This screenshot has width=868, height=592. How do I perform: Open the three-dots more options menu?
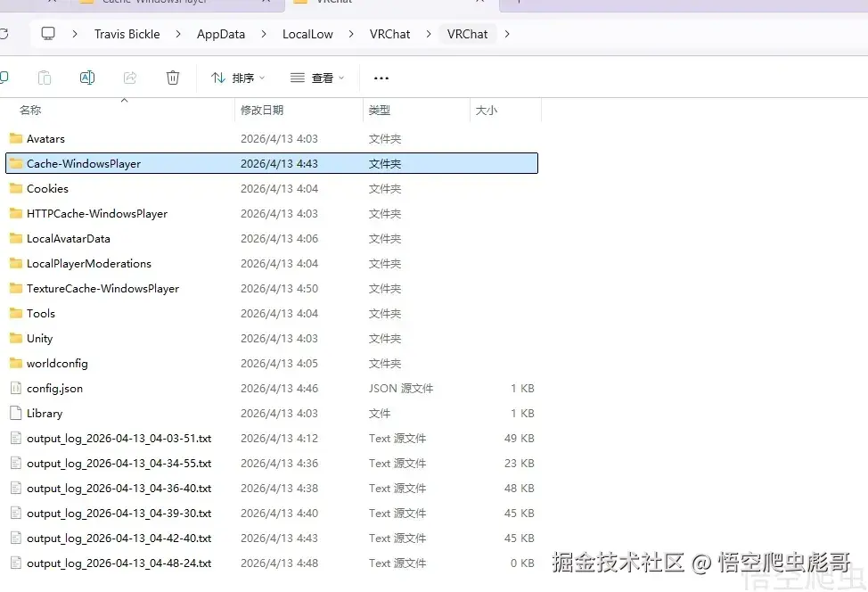click(381, 78)
